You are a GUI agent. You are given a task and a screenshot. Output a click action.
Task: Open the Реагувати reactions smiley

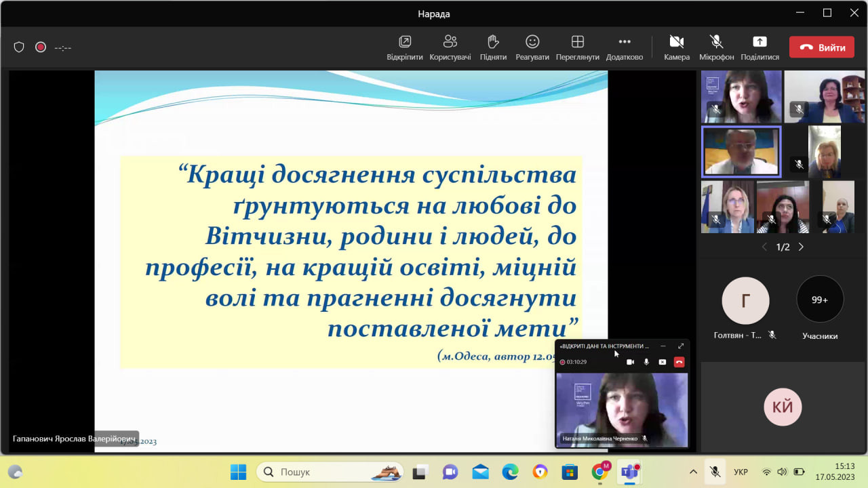532,42
